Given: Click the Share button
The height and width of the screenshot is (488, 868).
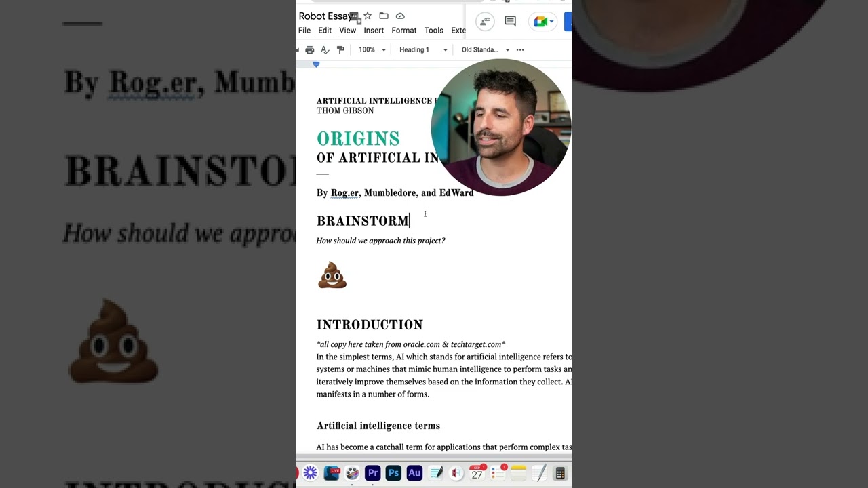Looking at the screenshot, I should [x=568, y=21].
